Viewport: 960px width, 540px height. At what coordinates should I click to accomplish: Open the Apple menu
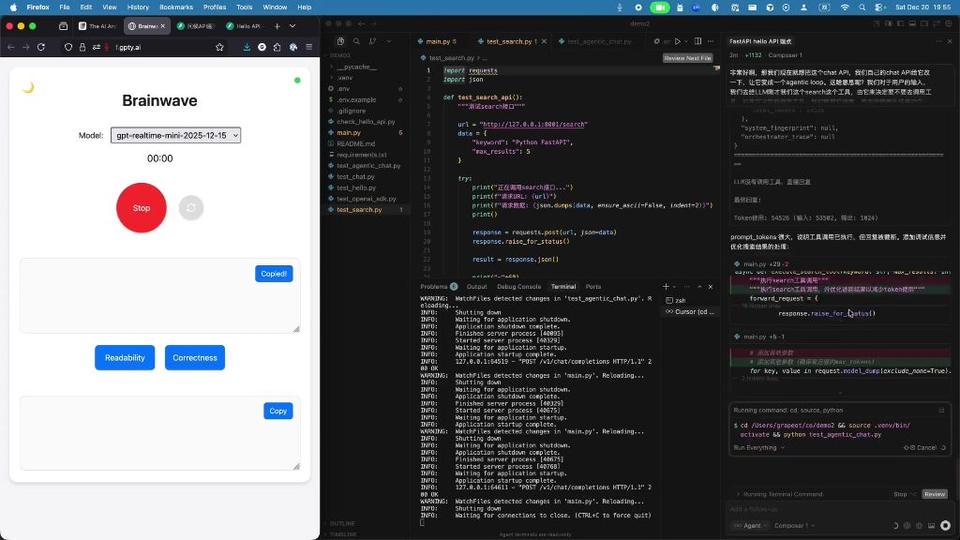[13, 7]
